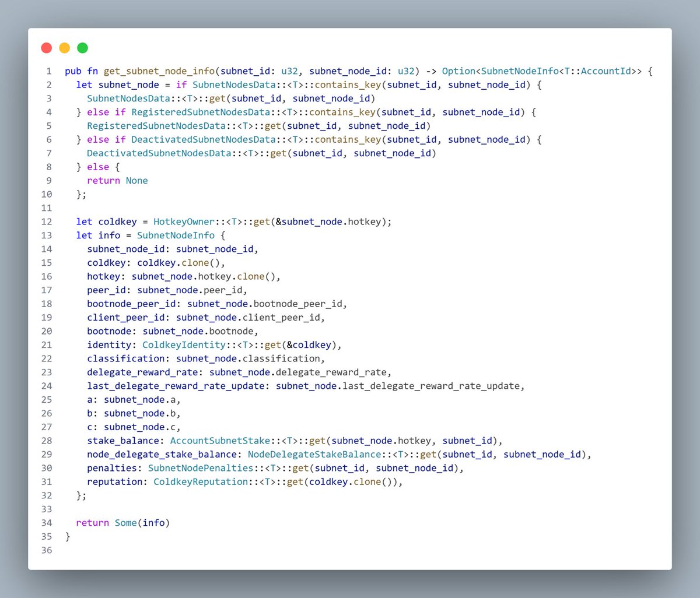This screenshot has width=700, height=598.
Task: Click 'NodeDelegateStakeBalance' on line 29
Action: pyautogui.click(x=314, y=455)
